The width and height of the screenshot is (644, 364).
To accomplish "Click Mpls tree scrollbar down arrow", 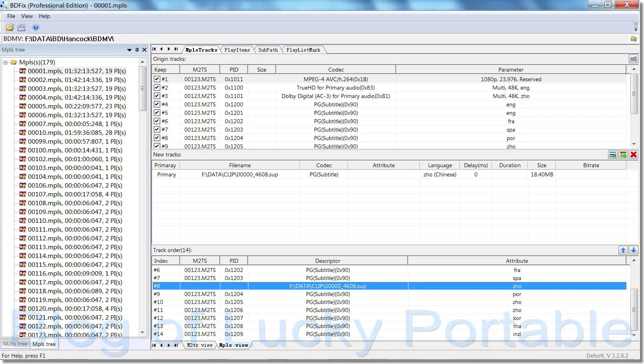I will pos(142,333).
